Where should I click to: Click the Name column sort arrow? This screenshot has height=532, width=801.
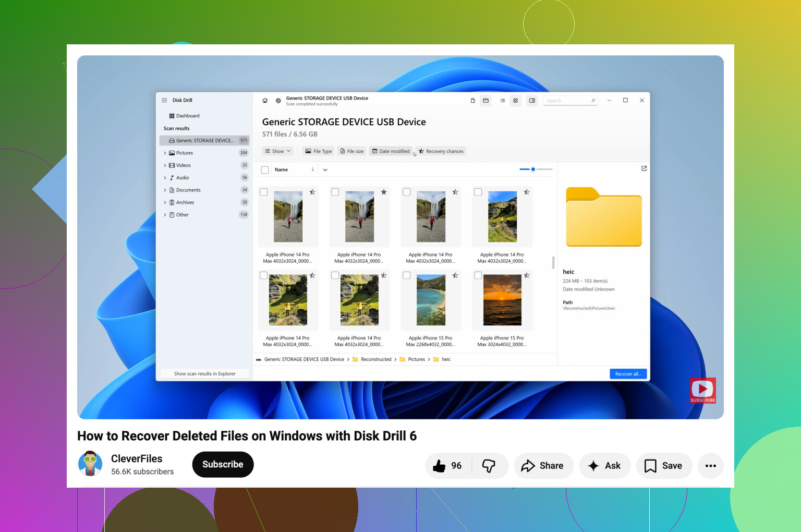point(313,169)
